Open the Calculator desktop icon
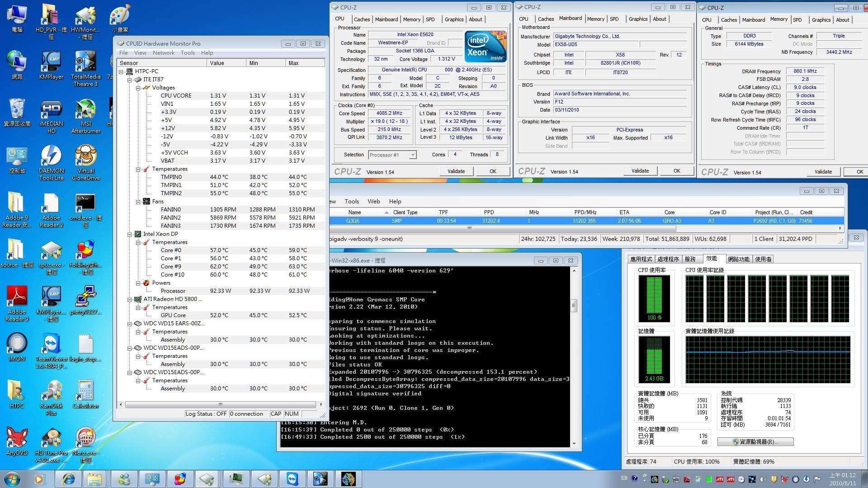This screenshot has width=868, height=488. pyautogui.click(x=85, y=394)
